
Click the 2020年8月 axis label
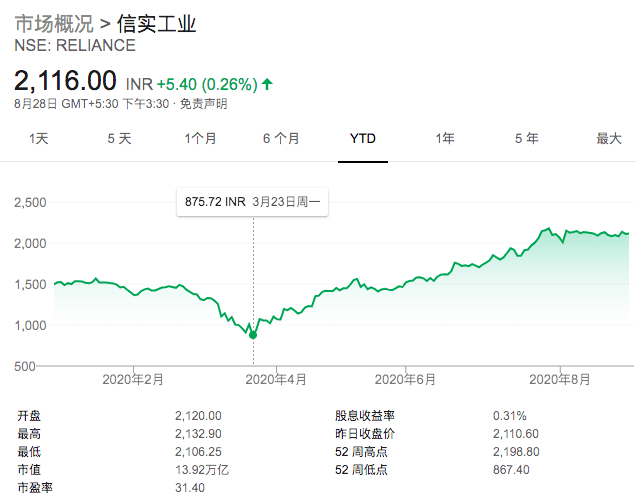click(x=560, y=380)
